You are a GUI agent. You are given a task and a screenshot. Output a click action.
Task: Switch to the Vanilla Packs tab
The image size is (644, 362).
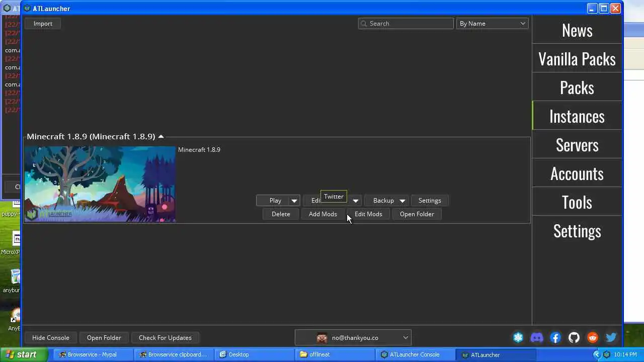(577, 59)
